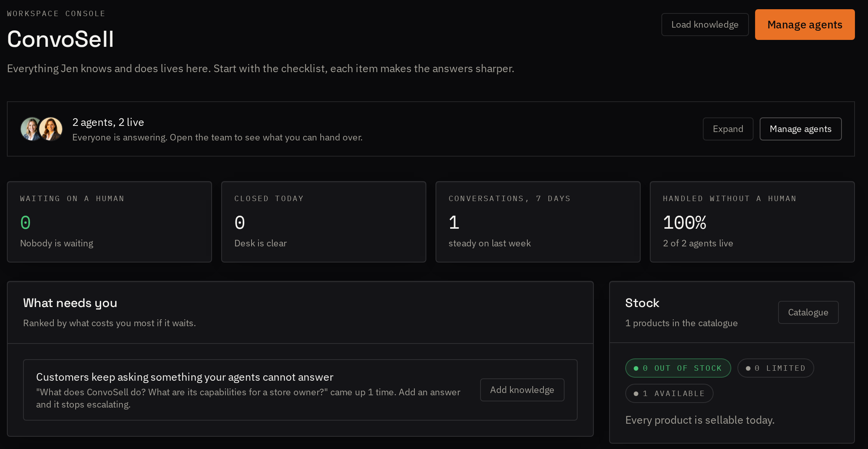Click the 'Everything Jen knows and does' tagline

click(x=260, y=68)
